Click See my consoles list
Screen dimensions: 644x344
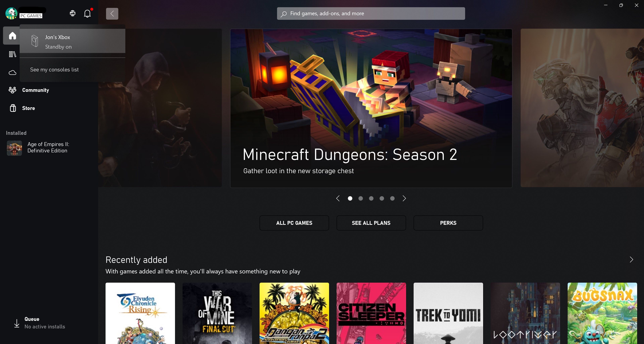tap(54, 70)
